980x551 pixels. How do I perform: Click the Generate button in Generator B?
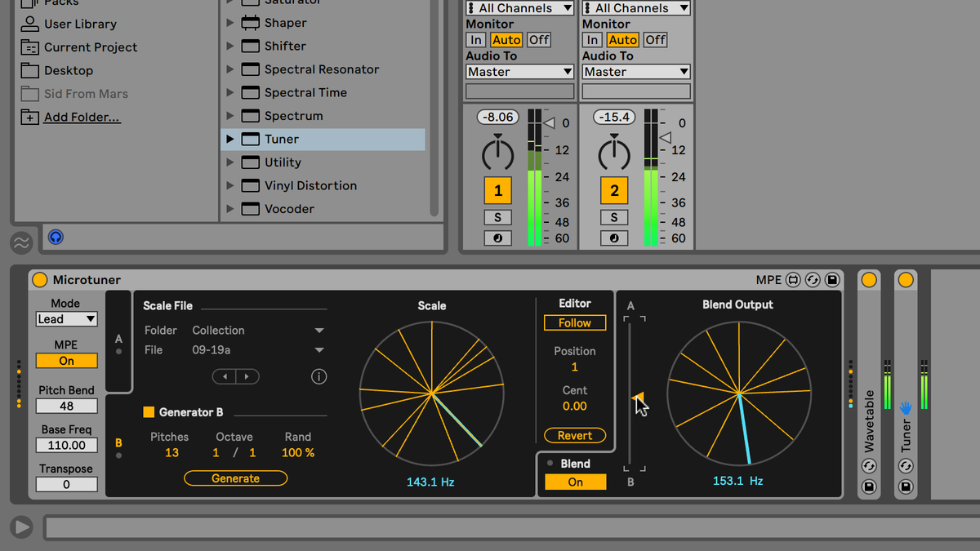235,478
